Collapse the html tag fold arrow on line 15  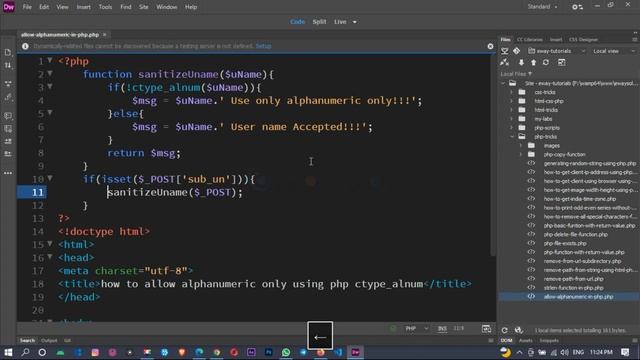(x=50, y=244)
